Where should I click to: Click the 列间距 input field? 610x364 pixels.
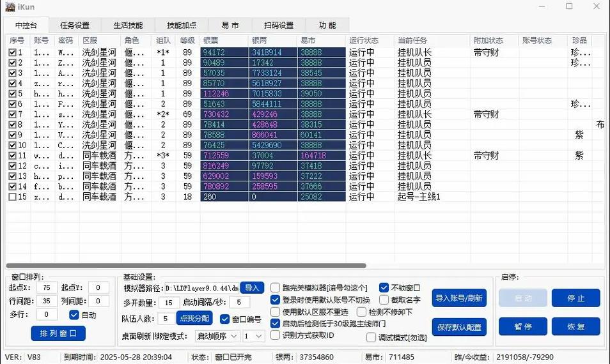click(98, 301)
